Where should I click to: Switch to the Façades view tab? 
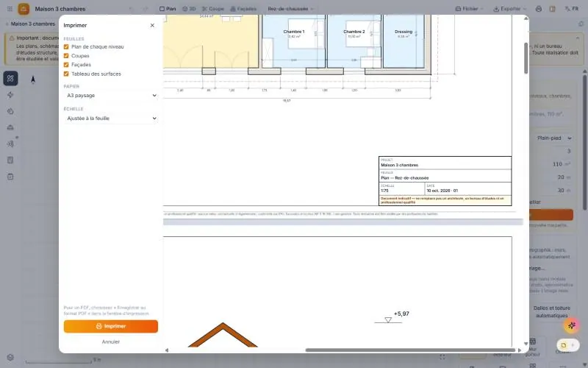(x=243, y=9)
